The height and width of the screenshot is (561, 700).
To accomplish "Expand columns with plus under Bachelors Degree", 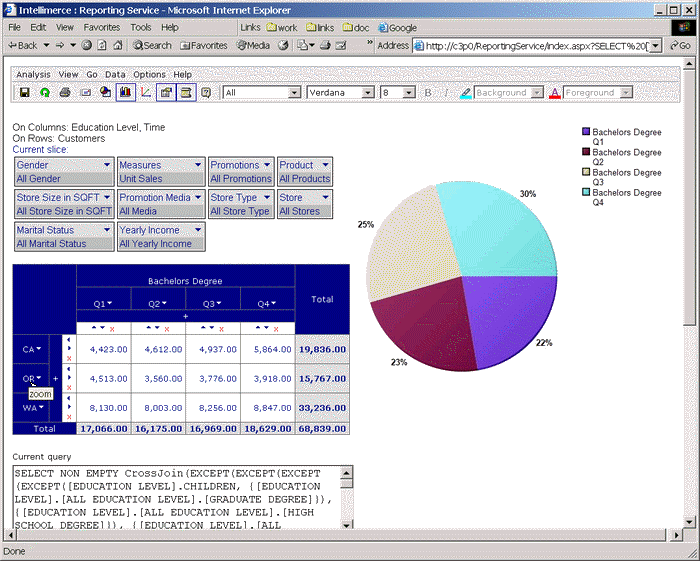I will pos(185,316).
